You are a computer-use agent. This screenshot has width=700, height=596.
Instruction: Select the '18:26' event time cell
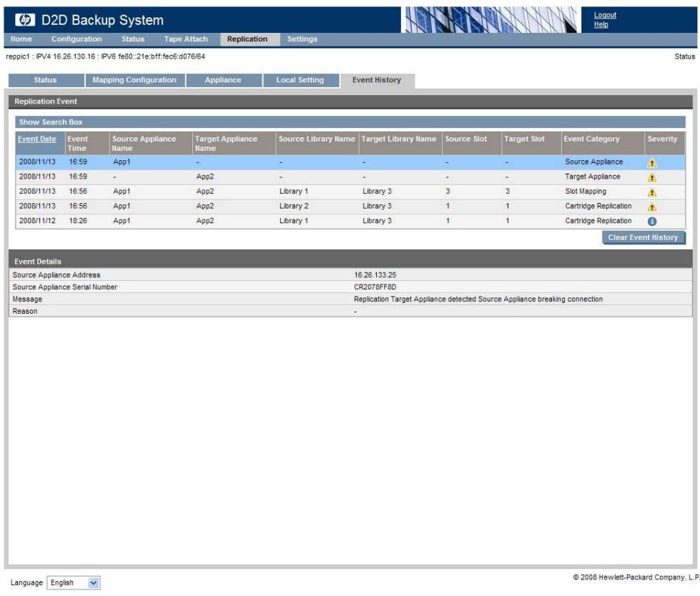tap(78, 221)
